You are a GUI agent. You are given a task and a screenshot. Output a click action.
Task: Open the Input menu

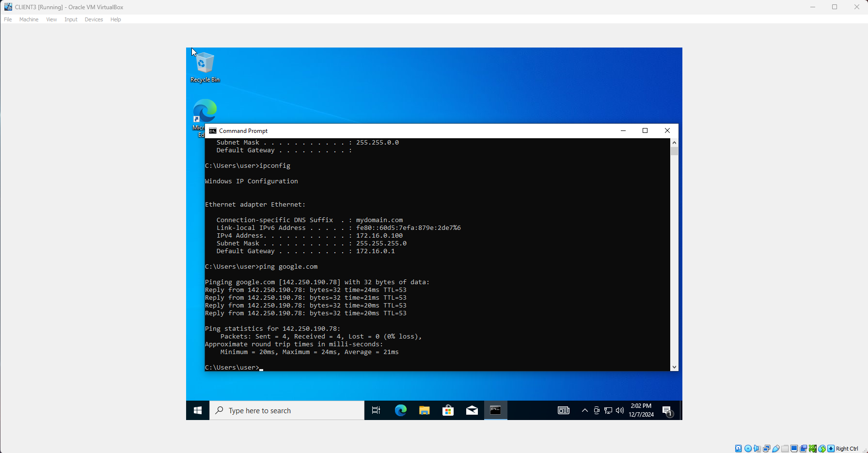point(71,19)
